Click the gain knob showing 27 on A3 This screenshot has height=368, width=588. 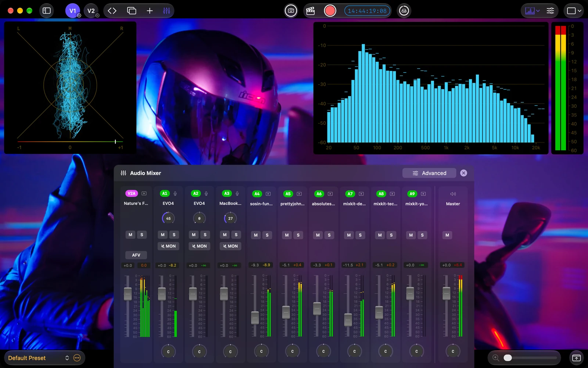pyautogui.click(x=230, y=218)
